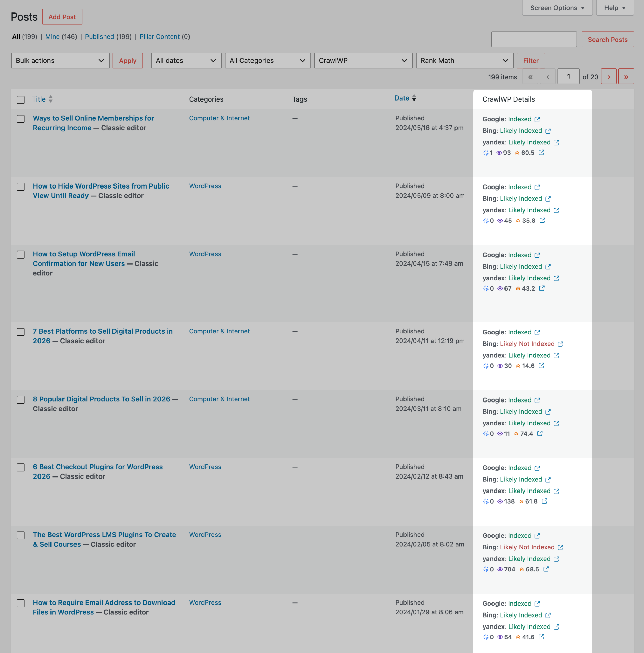Toggle Date column sort arrow
The width and height of the screenshot is (644, 653).
click(414, 98)
